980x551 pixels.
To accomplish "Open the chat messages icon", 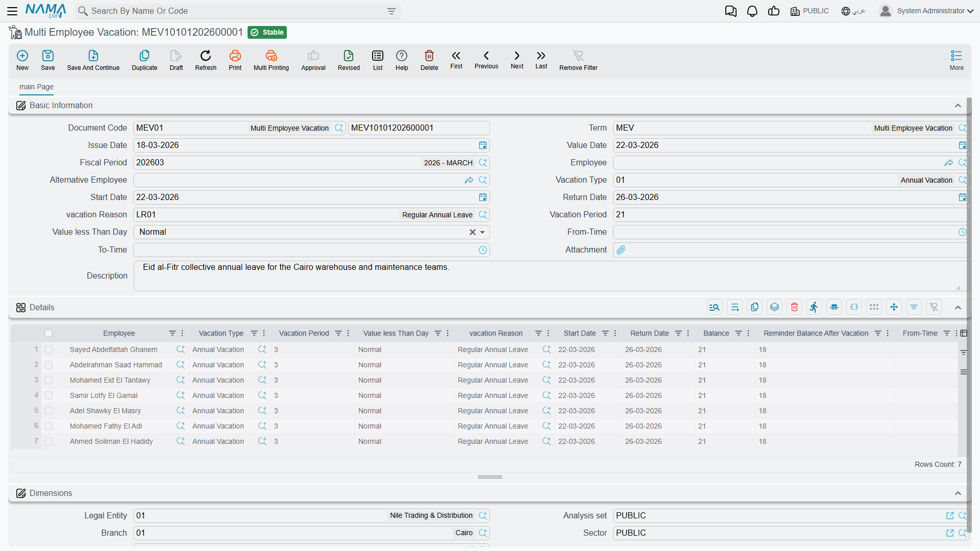I will (x=730, y=11).
